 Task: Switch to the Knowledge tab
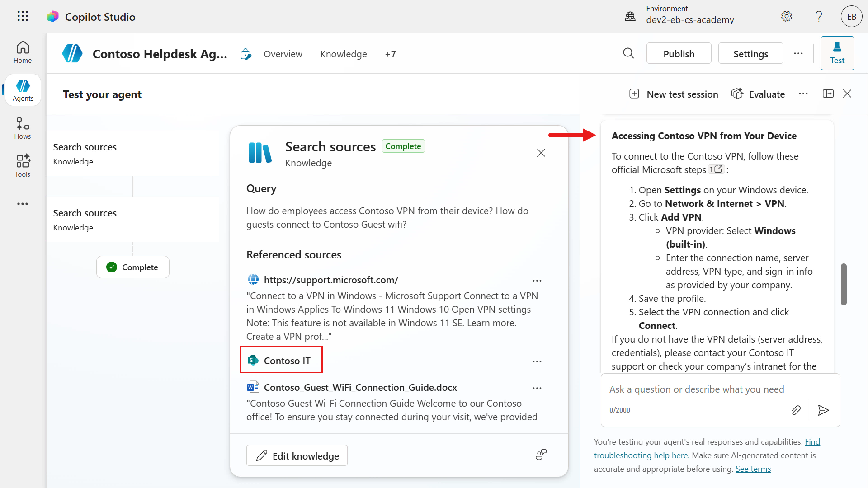tap(344, 54)
